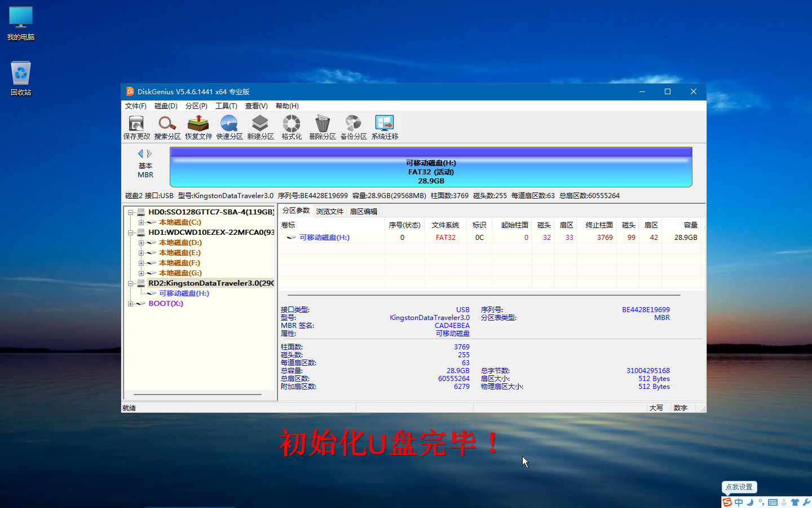Select the 格式化 (Format) toolbar icon
This screenshot has height=508, width=812.
[292, 128]
